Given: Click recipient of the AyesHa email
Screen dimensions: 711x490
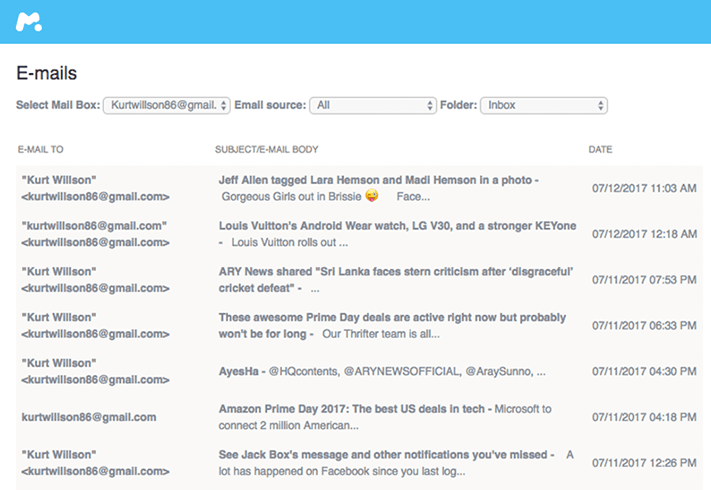Looking at the screenshot, I should click(x=95, y=371).
